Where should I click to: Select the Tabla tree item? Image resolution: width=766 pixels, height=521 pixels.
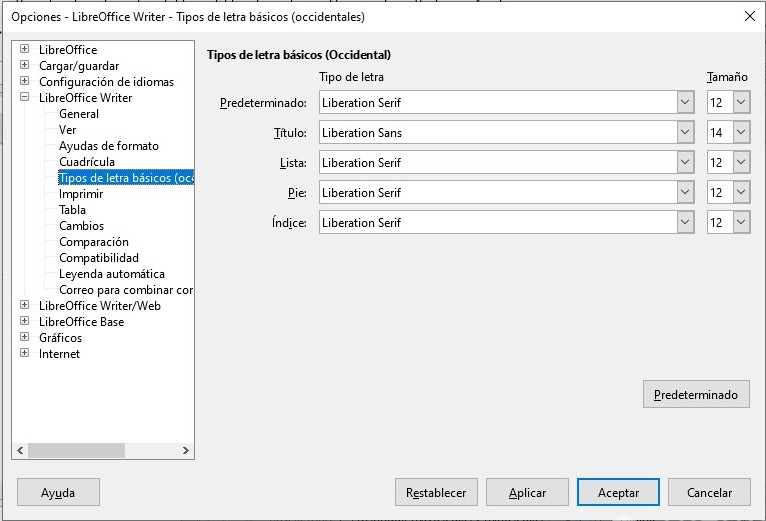(x=72, y=210)
